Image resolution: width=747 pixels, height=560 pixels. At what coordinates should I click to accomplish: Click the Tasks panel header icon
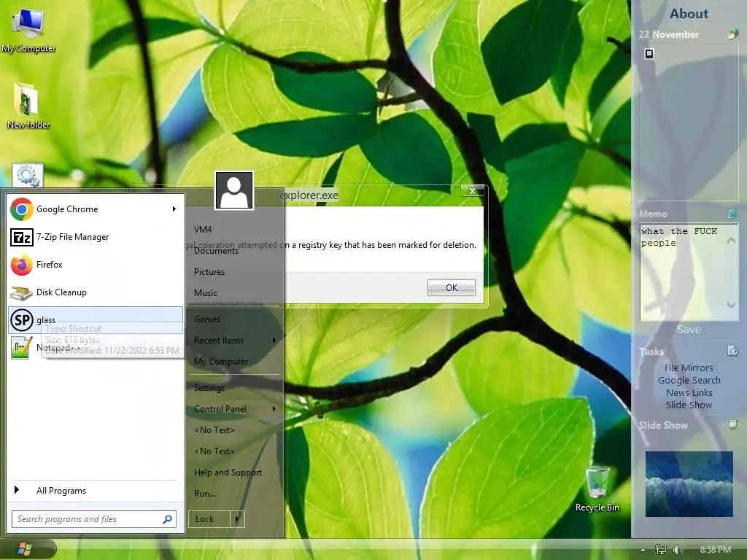(732, 351)
